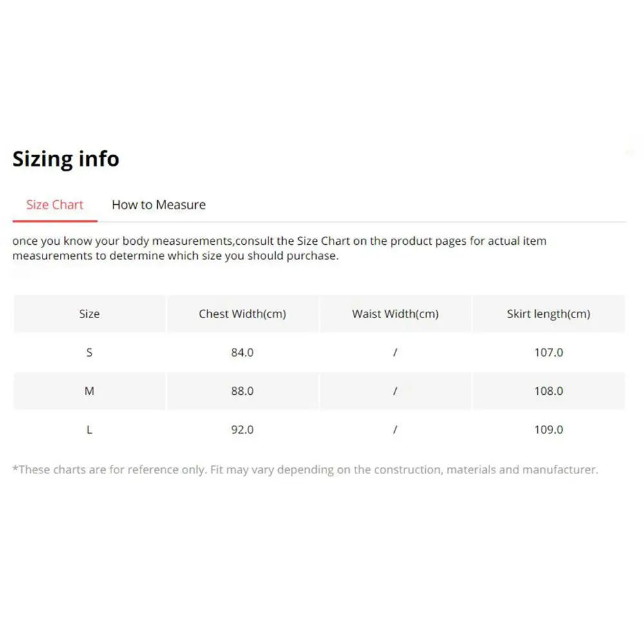The width and height of the screenshot is (644, 644).
Task: Select the 108.0 skirt length cell
Action: (548, 391)
